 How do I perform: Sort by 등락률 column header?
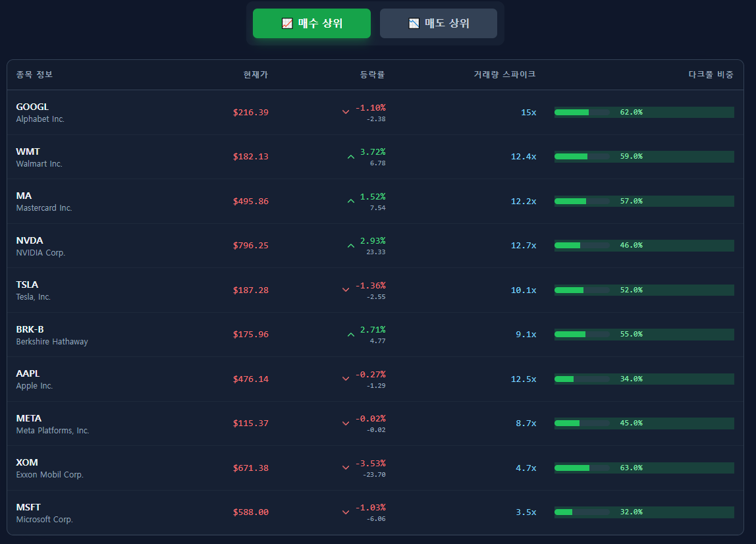[x=372, y=74]
